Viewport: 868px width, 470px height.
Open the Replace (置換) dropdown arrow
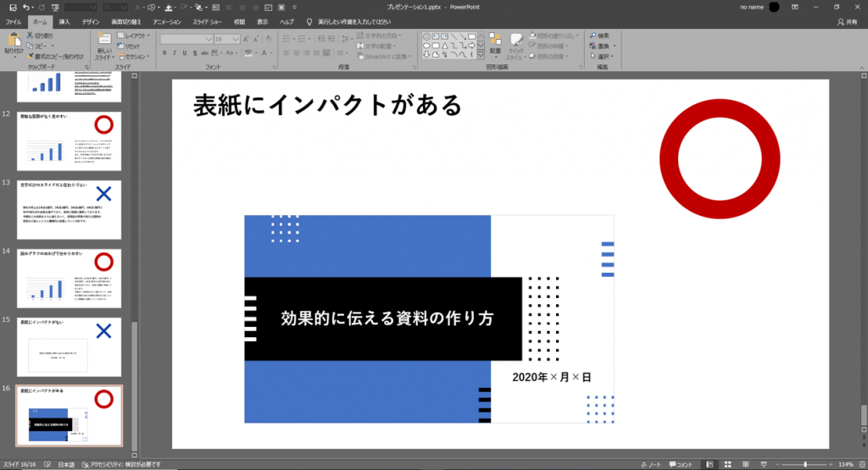[x=614, y=46]
